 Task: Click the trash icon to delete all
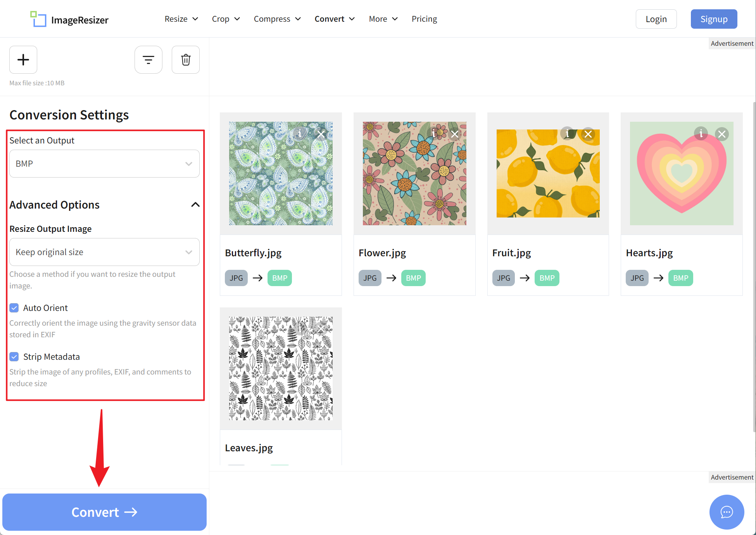coord(186,60)
